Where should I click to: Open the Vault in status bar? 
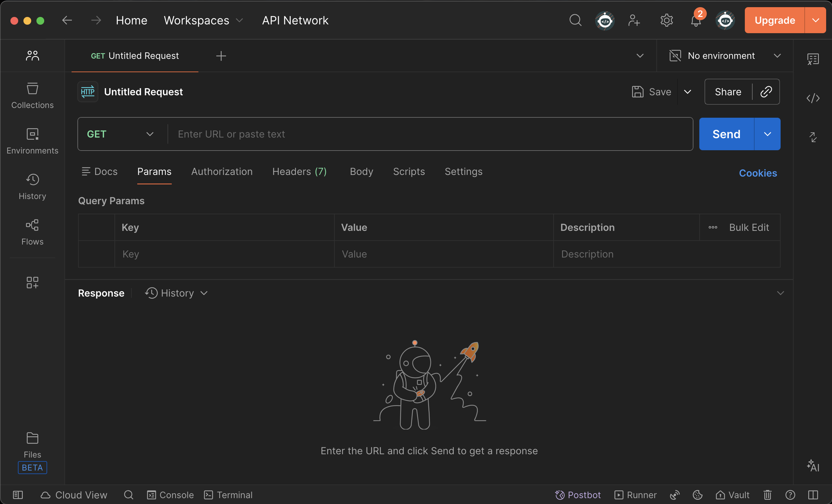[732, 495]
